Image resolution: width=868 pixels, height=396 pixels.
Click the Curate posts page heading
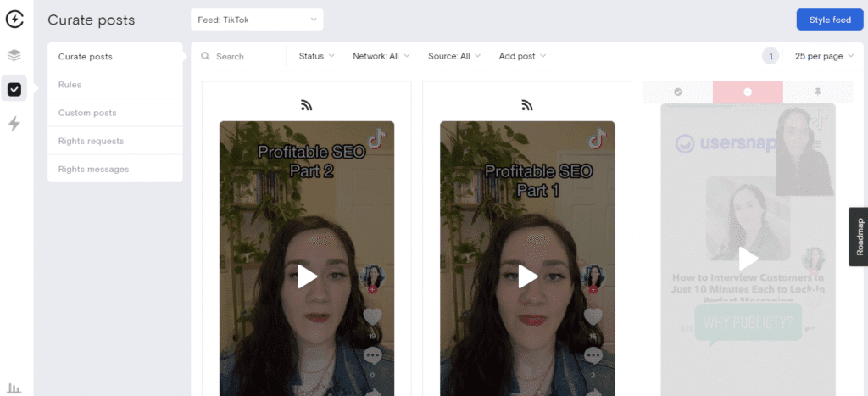tap(92, 20)
